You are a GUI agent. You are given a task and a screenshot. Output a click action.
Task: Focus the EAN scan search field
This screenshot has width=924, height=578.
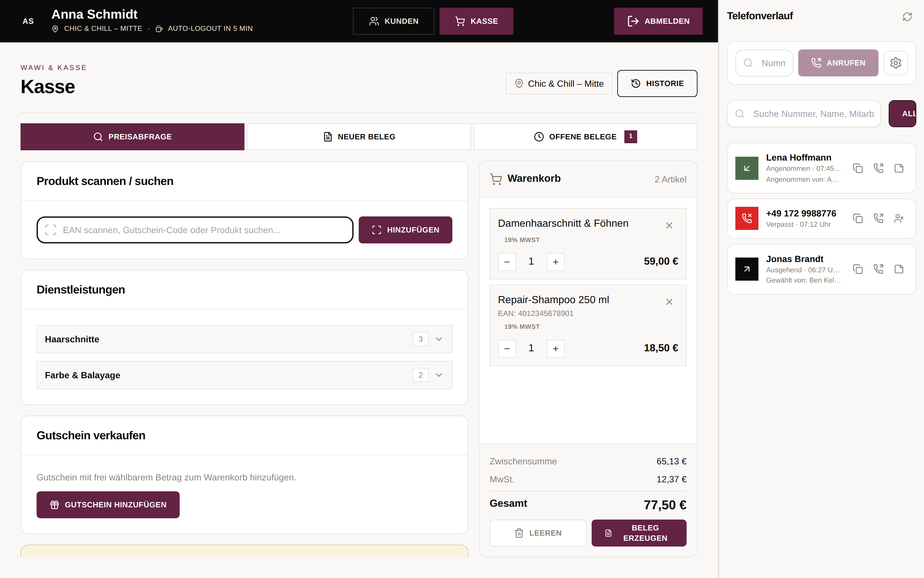pos(195,230)
